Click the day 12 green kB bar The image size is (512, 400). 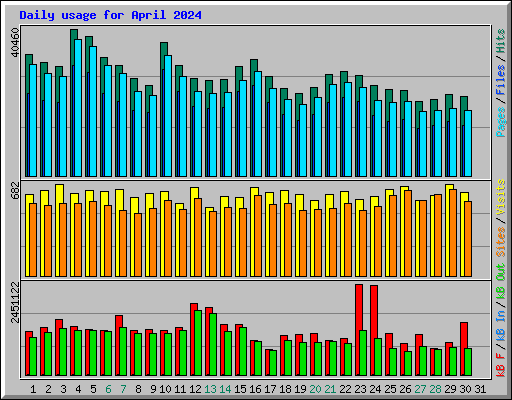click(x=198, y=343)
